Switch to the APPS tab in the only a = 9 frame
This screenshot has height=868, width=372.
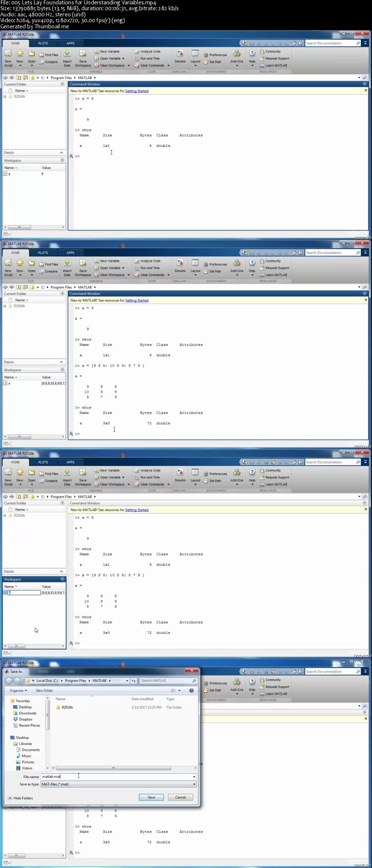[70, 43]
